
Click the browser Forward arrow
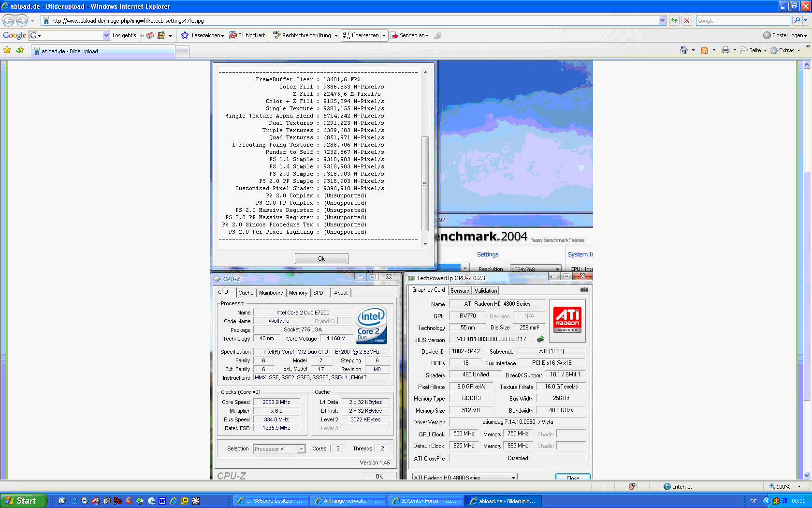[22, 20]
